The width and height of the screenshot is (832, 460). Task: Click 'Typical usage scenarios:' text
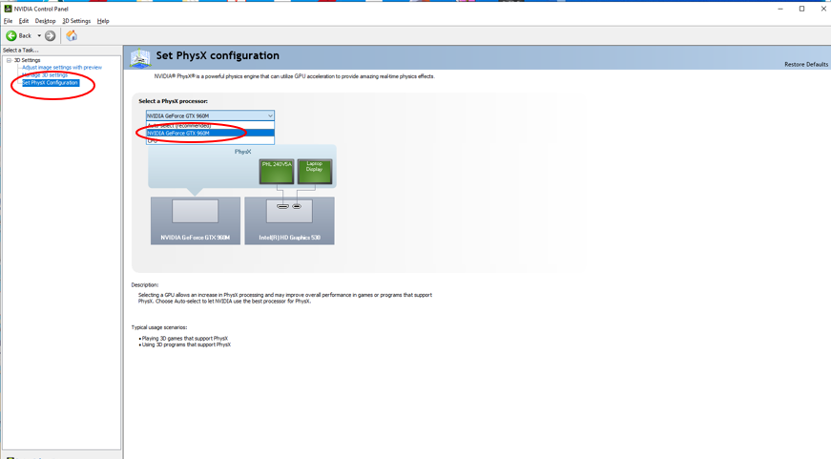pyautogui.click(x=159, y=327)
